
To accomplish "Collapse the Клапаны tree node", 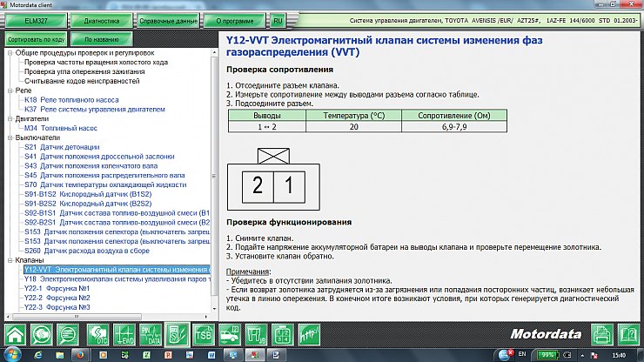I will click(10, 260).
